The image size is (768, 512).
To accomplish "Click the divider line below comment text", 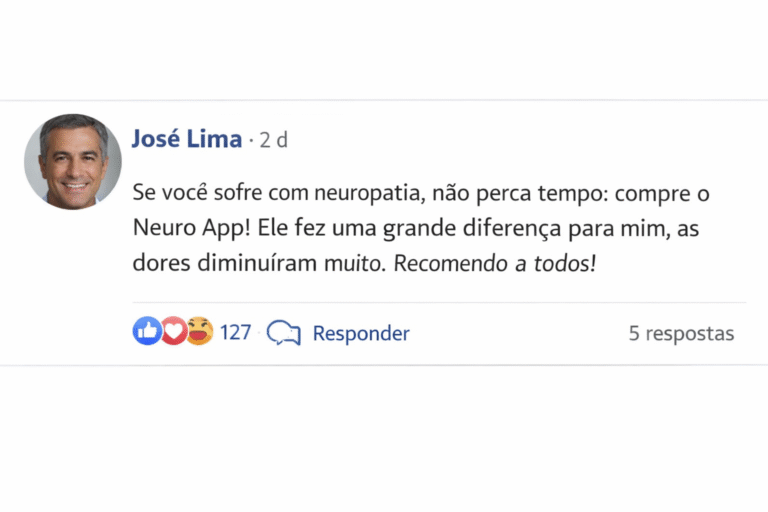I will point(440,302).
